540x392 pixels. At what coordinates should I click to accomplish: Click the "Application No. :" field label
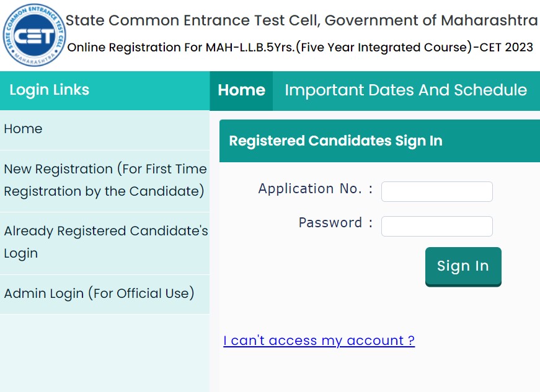click(x=315, y=189)
